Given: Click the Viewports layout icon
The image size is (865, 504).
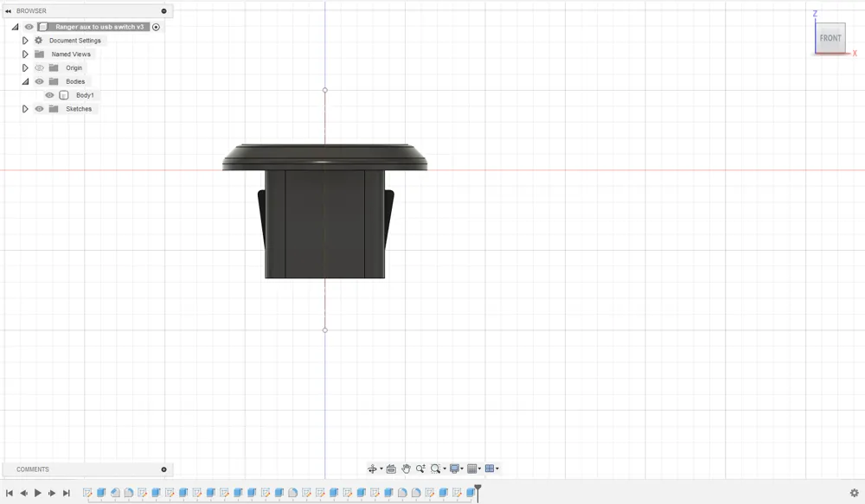Looking at the screenshot, I should [x=490, y=469].
